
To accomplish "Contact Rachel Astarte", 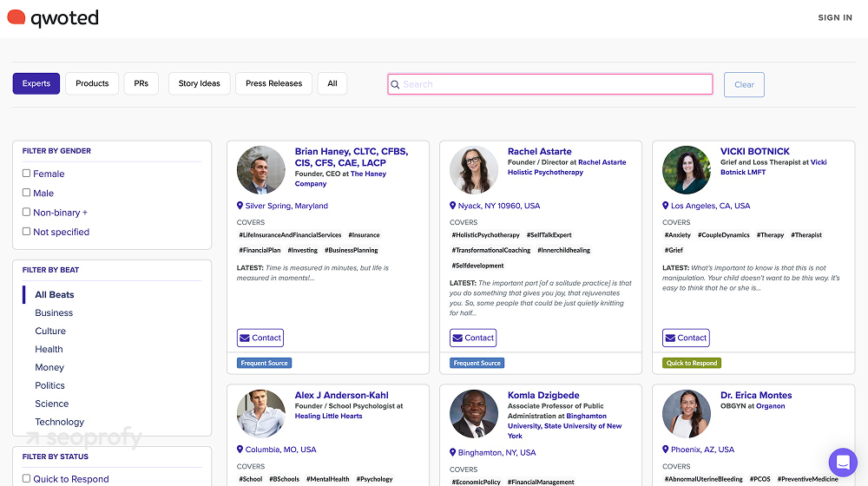I will pos(473,338).
